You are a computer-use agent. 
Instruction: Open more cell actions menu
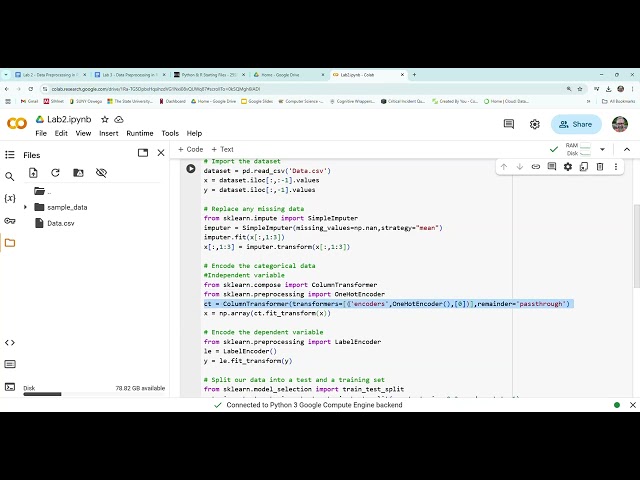pyautogui.click(x=616, y=167)
